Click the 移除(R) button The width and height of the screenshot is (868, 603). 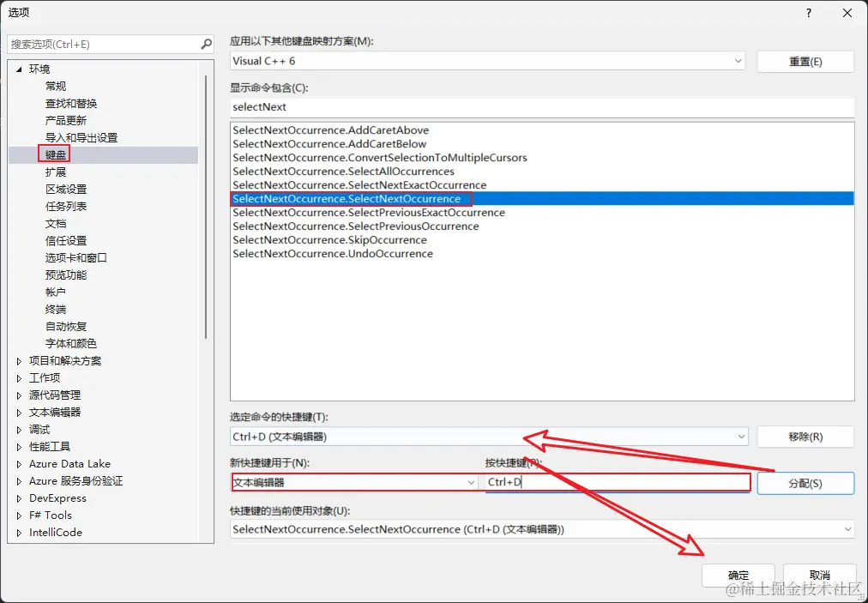click(x=805, y=437)
